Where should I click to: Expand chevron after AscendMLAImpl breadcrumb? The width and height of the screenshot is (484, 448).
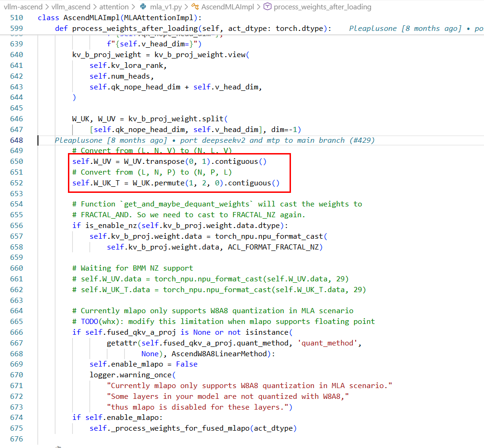(x=258, y=7)
